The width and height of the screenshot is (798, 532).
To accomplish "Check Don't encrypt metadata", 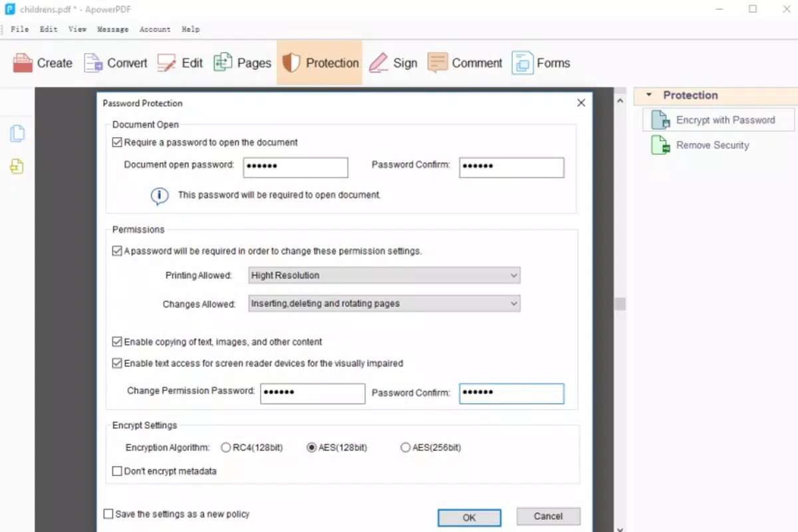I will tap(117, 471).
